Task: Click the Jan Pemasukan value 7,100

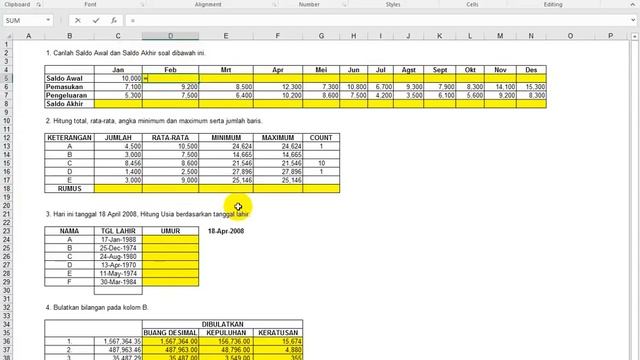Action: coord(118,87)
